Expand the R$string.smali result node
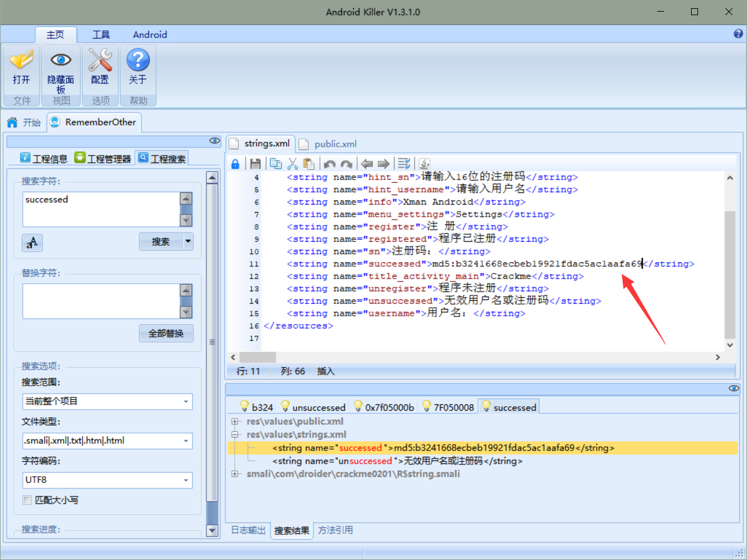 [x=235, y=474]
